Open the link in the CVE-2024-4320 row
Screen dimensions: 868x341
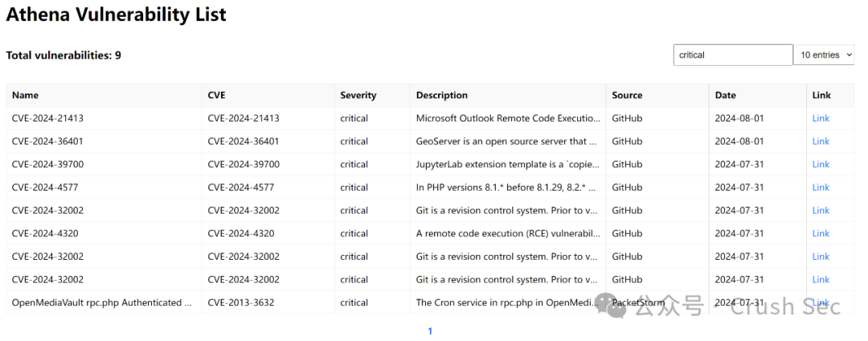(x=821, y=233)
